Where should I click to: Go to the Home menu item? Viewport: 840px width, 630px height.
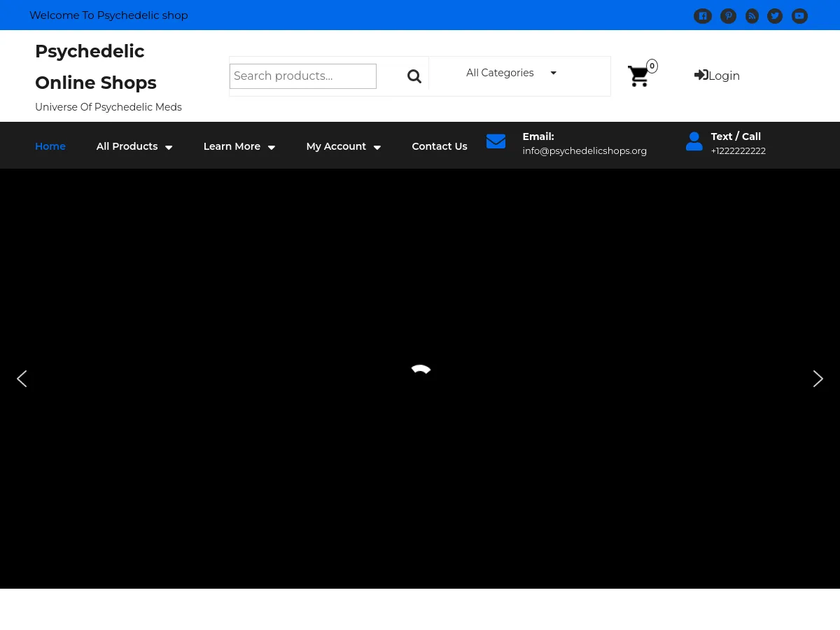point(50,146)
